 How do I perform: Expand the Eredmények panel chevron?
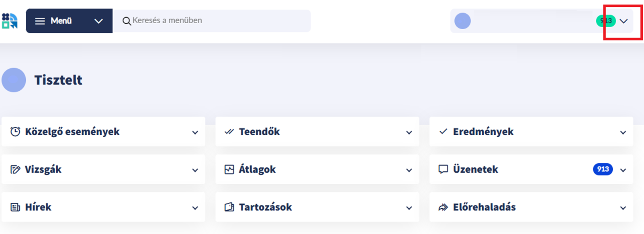coord(623,132)
